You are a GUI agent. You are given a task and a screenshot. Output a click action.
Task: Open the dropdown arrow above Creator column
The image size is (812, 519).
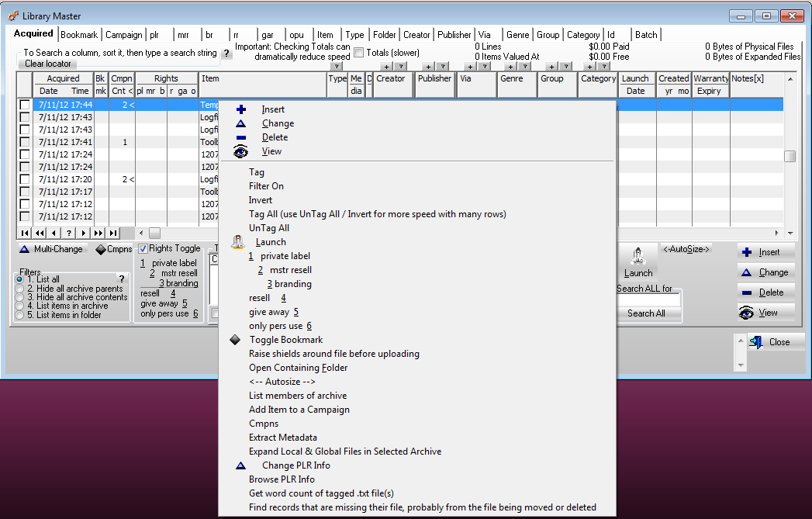402,67
